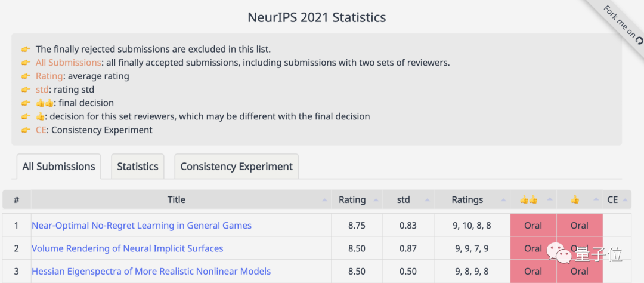Click the orange CE legend text

point(41,130)
